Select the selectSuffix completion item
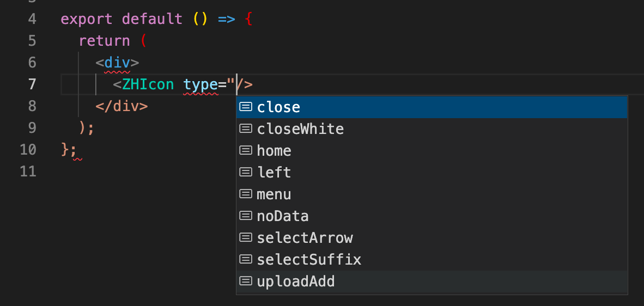This screenshot has width=644, height=306. point(309,260)
